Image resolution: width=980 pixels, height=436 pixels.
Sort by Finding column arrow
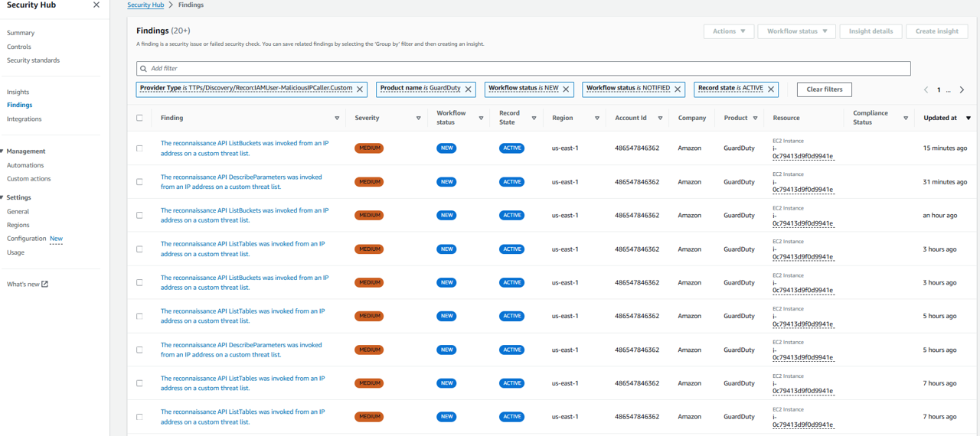pos(337,118)
